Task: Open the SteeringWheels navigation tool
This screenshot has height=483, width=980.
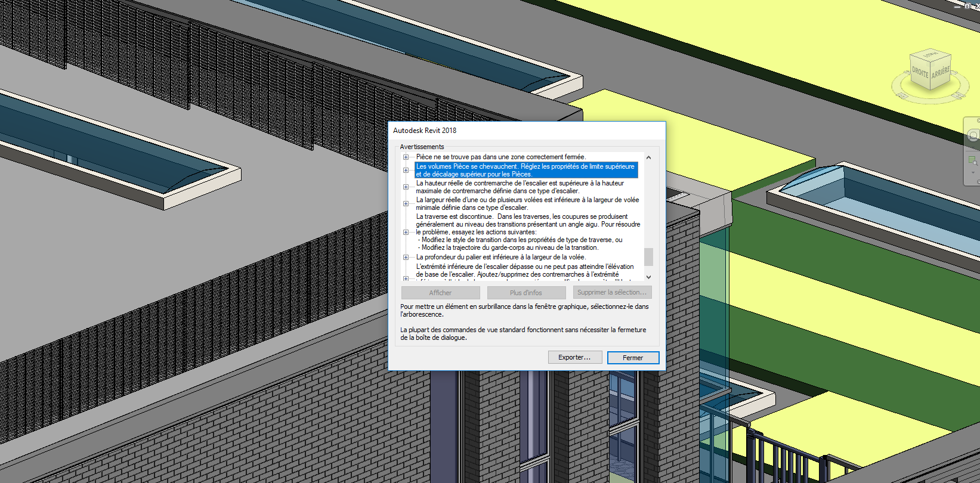Action: pyautogui.click(x=973, y=136)
